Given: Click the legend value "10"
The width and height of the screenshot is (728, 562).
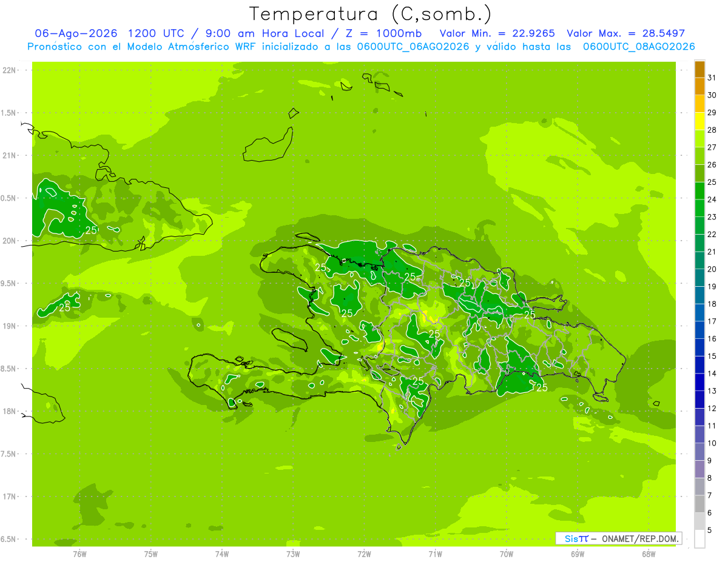Looking at the screenshot, I should coord(712,443).
